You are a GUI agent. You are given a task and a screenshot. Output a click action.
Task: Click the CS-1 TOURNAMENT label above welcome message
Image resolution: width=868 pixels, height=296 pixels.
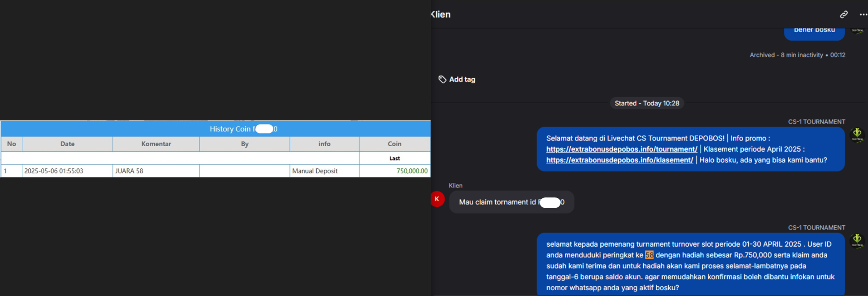816,122
